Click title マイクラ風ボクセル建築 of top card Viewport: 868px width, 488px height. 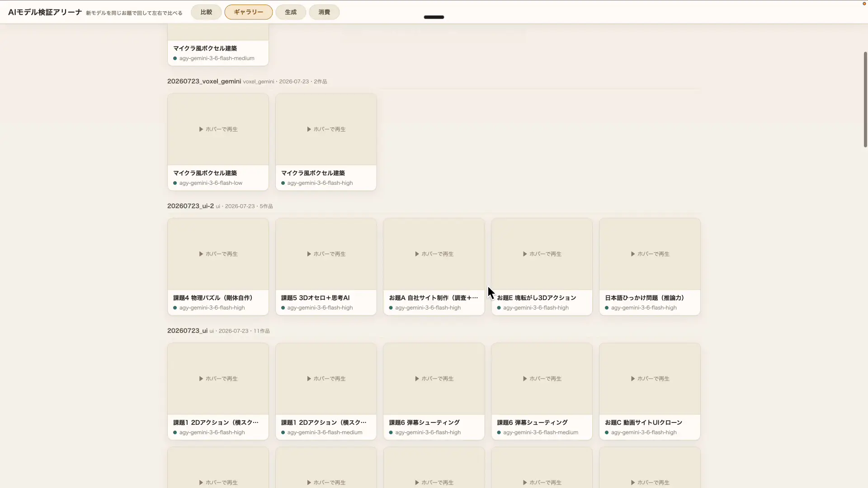pos(205,48)
